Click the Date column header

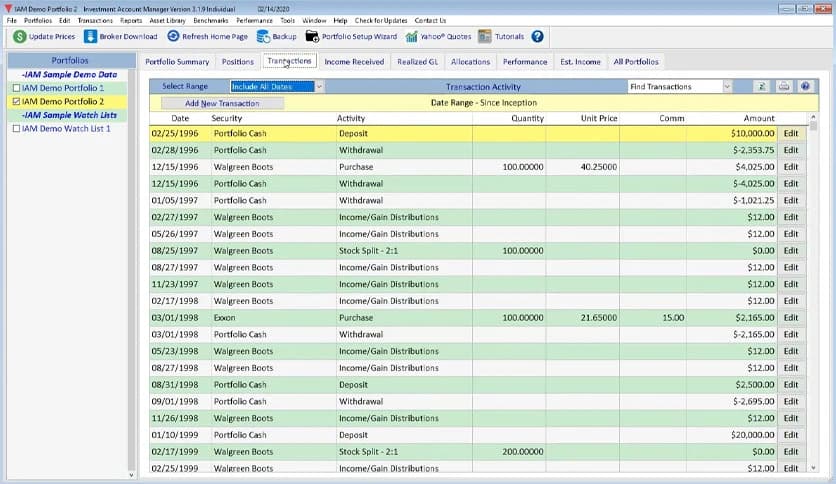click(x=180, y=118)
